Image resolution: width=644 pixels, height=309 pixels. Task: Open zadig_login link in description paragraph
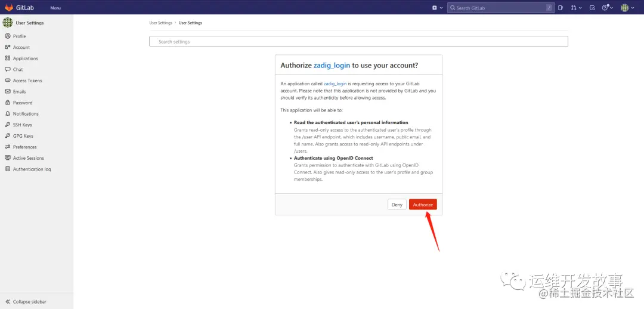[x=335, y=84]
